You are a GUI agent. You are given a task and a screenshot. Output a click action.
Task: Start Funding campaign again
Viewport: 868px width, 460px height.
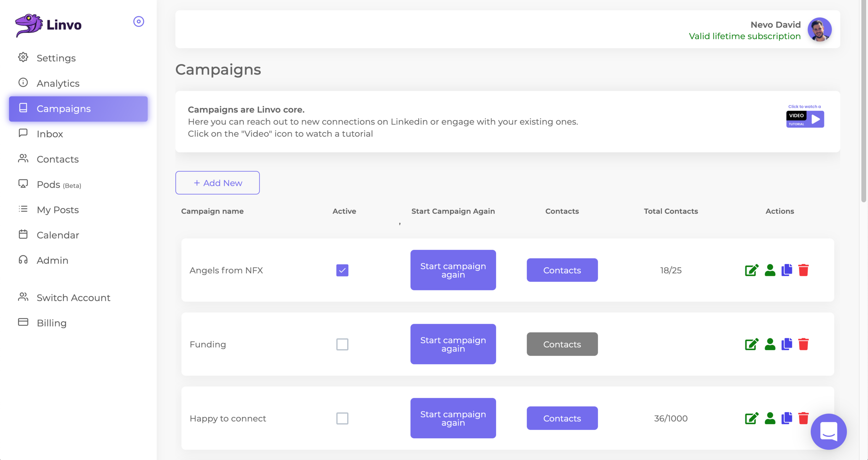[453, 344]
